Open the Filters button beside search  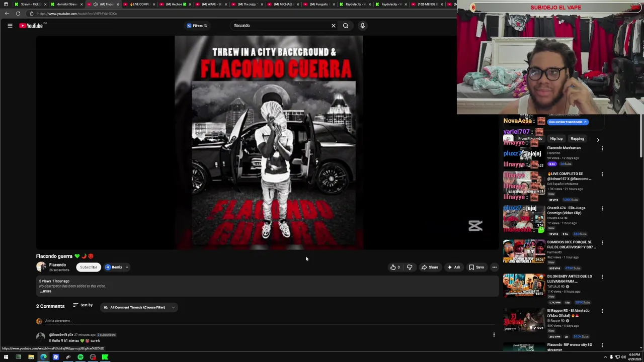click(197, 26)
